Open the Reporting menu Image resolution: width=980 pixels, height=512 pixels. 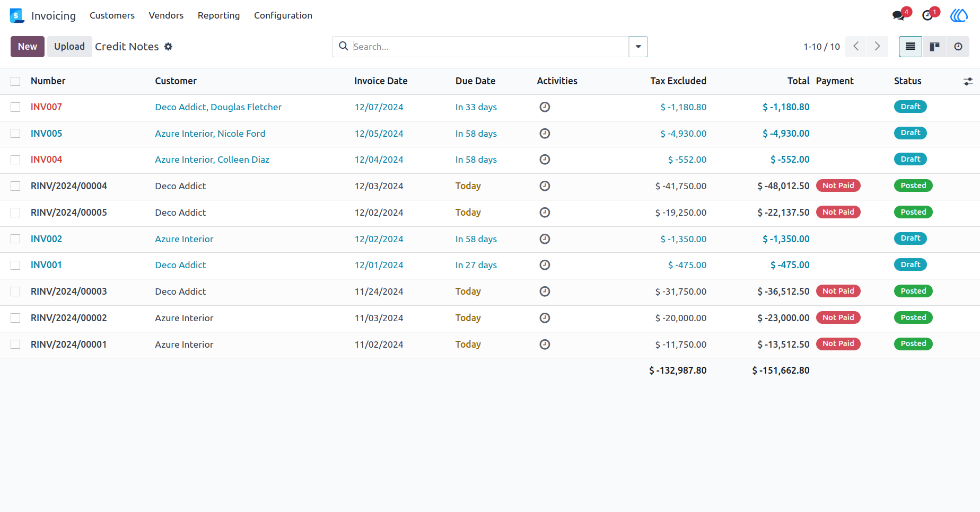(x=218, y=15)
